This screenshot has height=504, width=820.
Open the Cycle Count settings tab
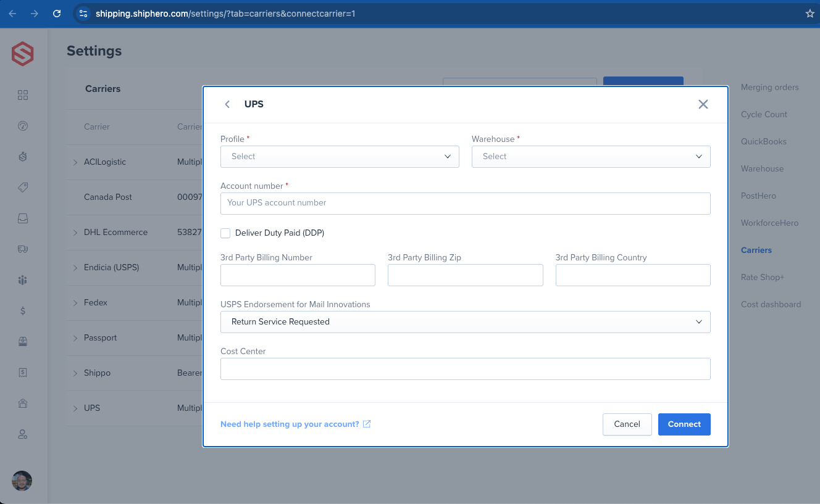[x=764, y=114]
